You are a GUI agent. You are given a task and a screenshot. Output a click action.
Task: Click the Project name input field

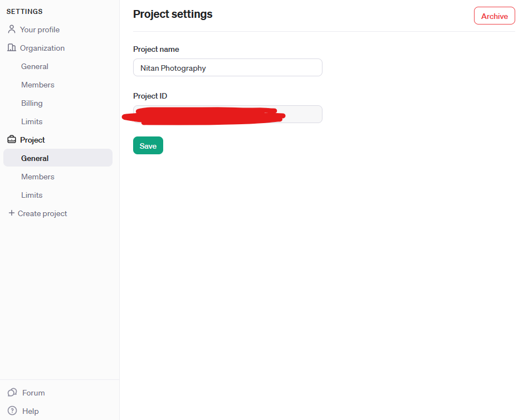pos(227,68)
